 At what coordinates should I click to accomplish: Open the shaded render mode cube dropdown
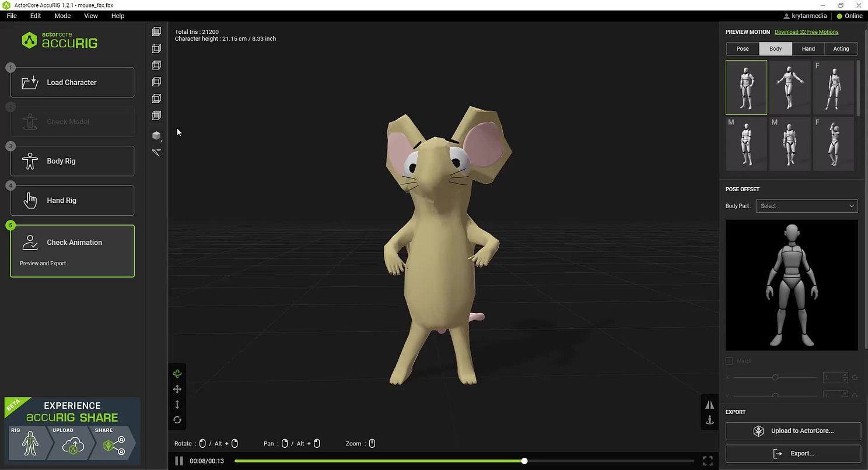pos(156,135)
